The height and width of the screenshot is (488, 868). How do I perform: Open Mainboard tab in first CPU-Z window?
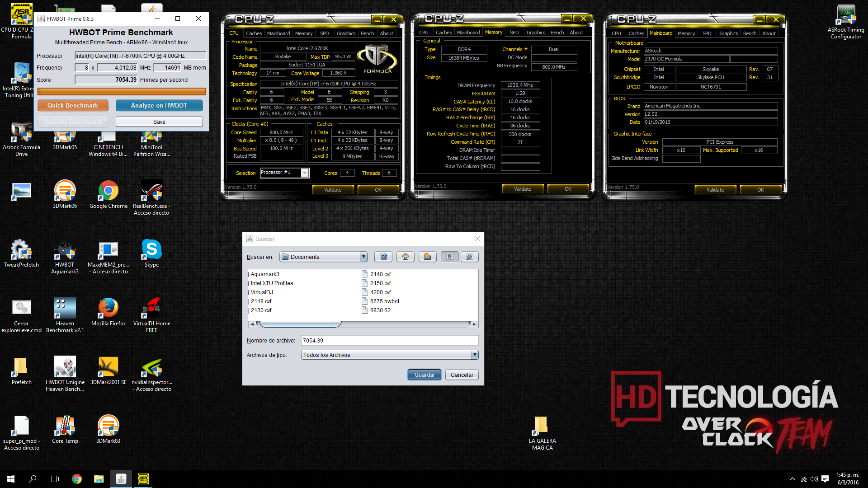point(278,33)
